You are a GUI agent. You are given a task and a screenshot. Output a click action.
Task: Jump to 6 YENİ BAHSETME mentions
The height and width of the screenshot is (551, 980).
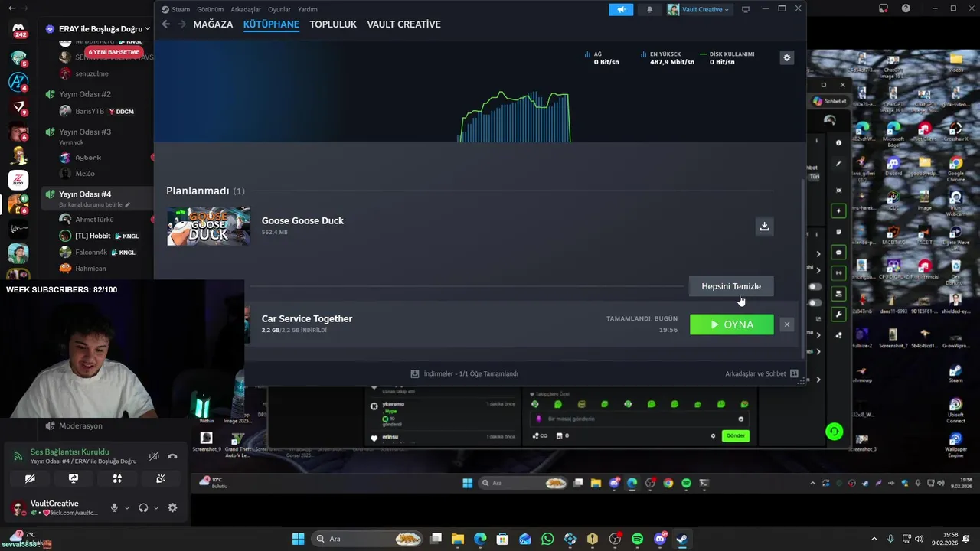pos(113,52)
